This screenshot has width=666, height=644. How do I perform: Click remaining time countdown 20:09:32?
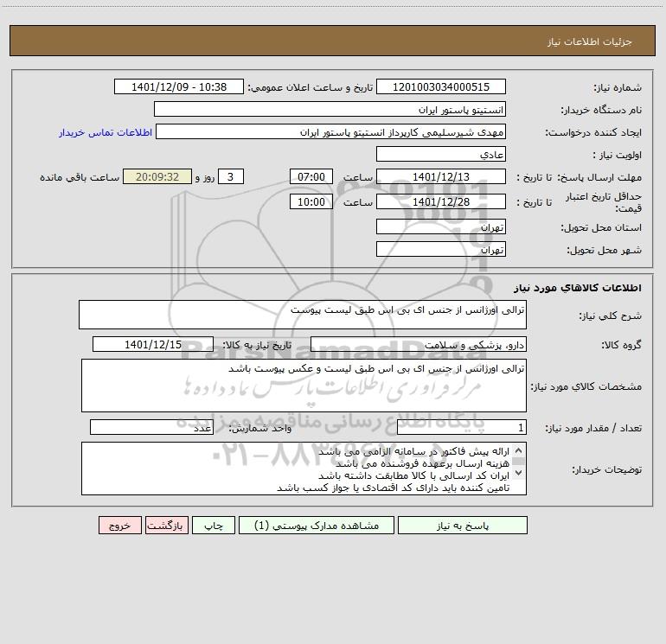[157, 176]
